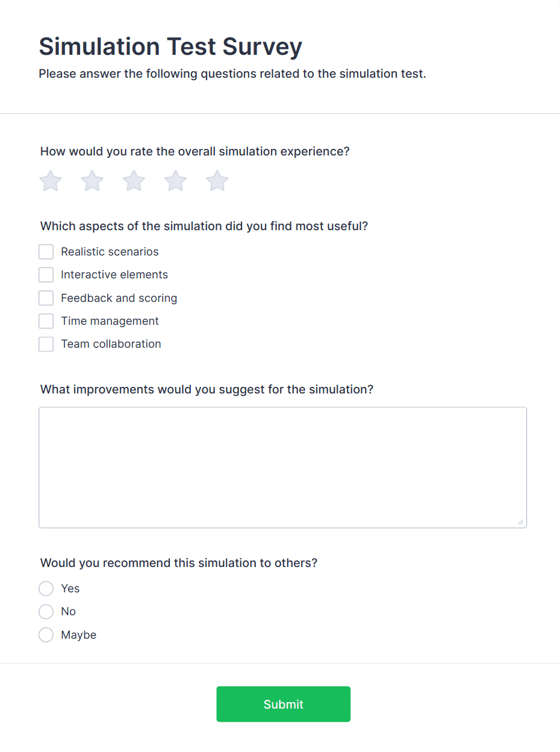Mark Team collaboration as useful
Viewport: 560px width, 752px height.
tap(46, 344)
